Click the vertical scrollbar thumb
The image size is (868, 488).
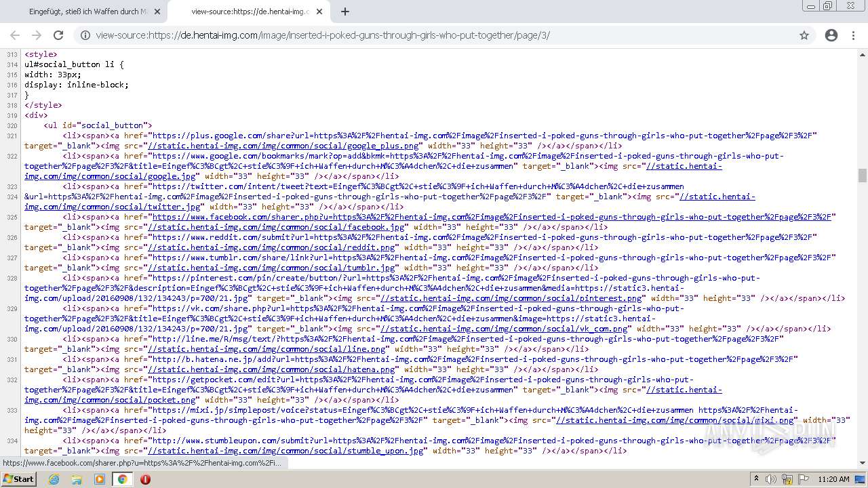[863, 176]
